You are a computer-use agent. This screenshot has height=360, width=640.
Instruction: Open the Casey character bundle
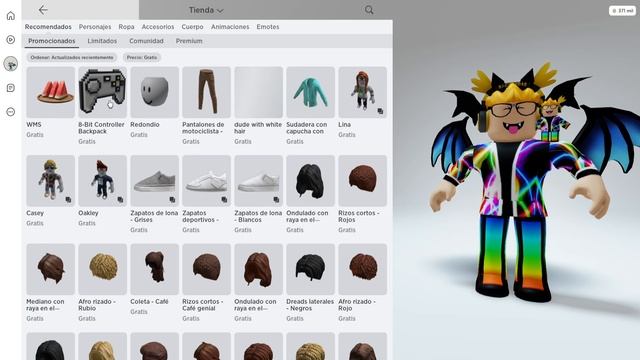pyautogui.click(x=51, y=181)
